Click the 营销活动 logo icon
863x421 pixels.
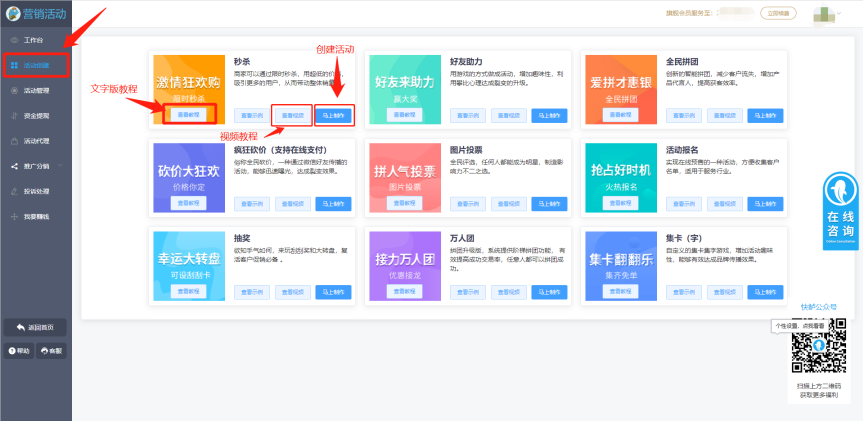11,14
